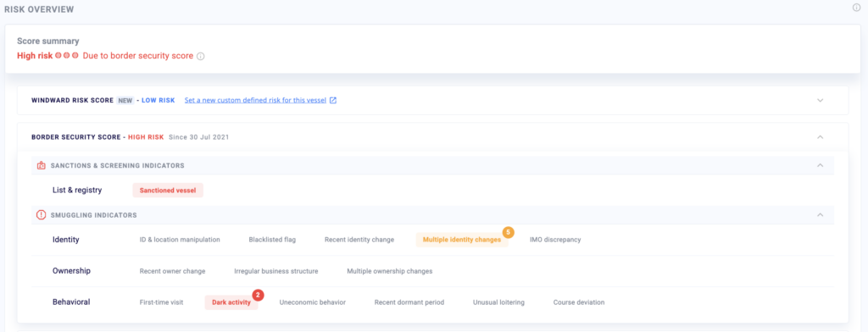
Task: Select the Dark activity indicator
Action: click(231, 302)
